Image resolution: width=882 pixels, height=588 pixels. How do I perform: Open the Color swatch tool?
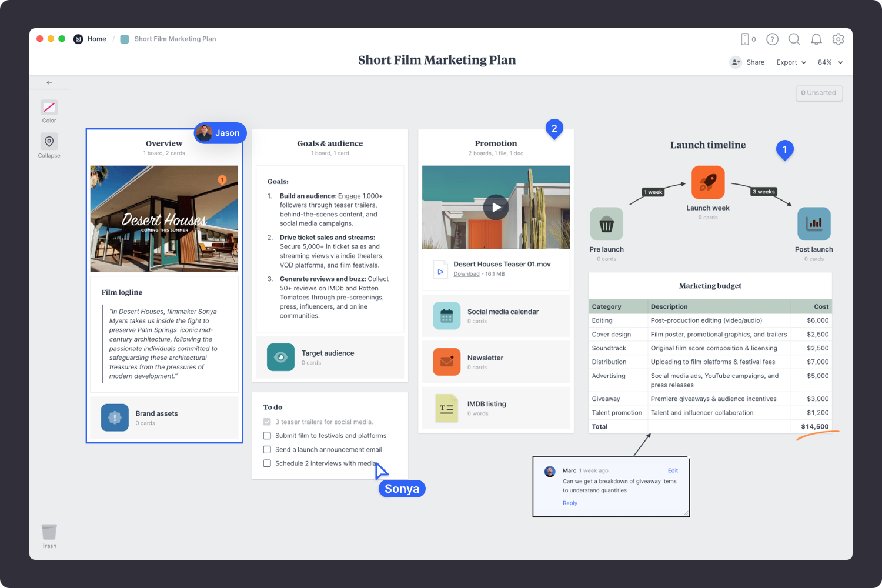tap(49, 108)
